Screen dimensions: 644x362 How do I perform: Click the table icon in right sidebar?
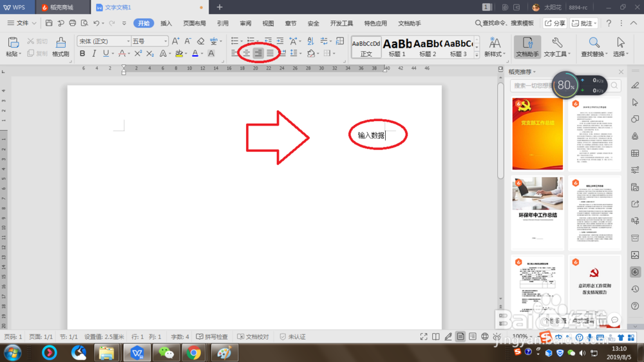coord(635,153)
